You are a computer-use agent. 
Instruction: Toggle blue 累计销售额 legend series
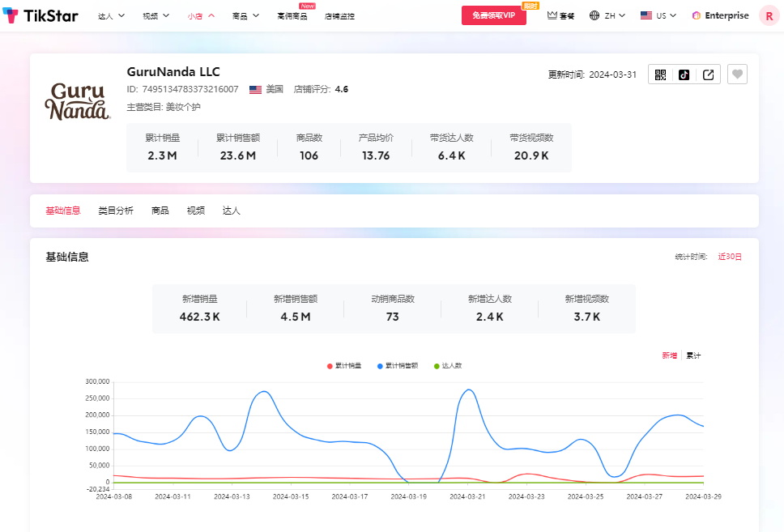click(x=398, y=366)
